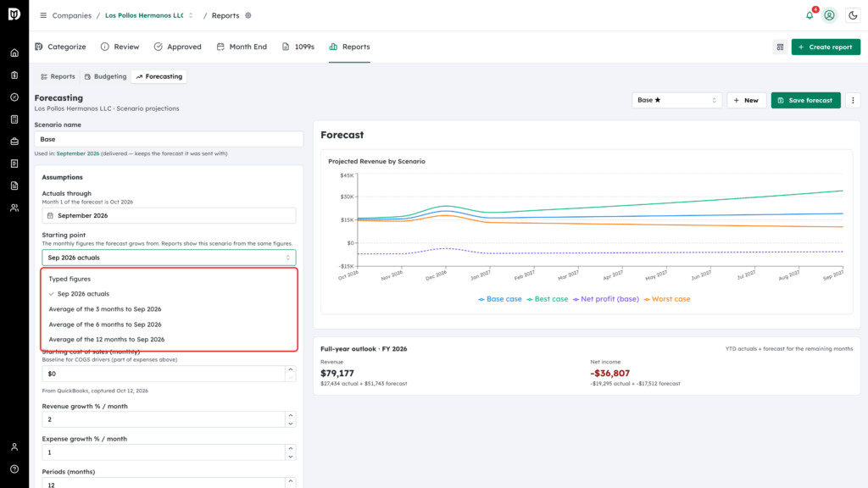Open the Base scenario selector dropdown
The image size is (868, 488).
point(676,100)
